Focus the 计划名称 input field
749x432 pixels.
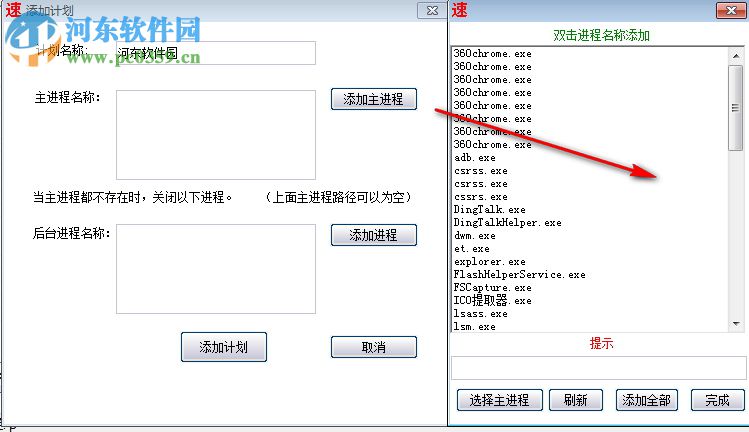pyautogui.click(x=216, y=53)
